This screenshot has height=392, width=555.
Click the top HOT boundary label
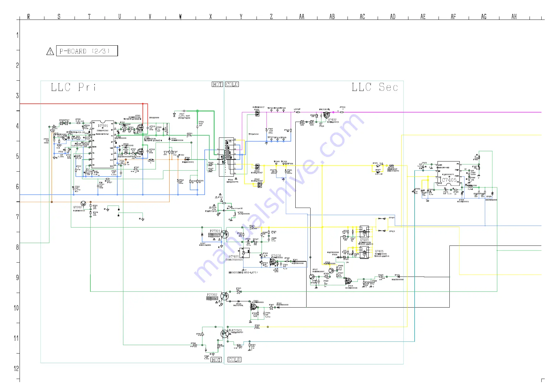(217, 84)
